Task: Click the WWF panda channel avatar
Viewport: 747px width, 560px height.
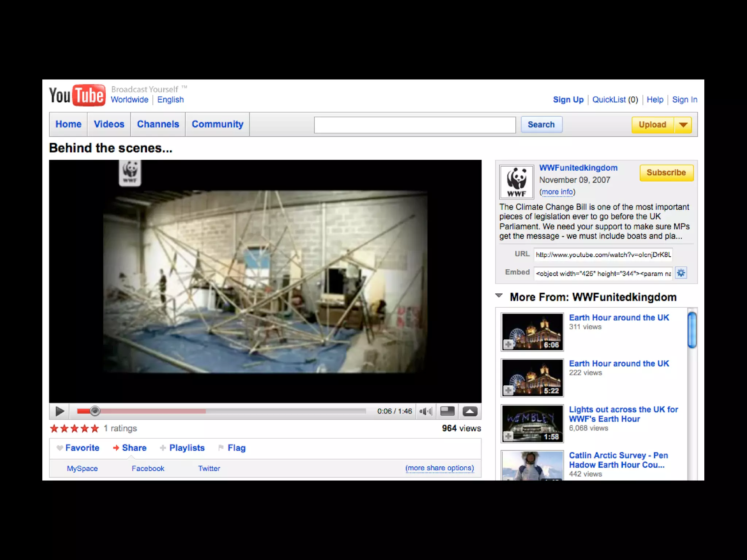Action: click(x=516, y=182)
